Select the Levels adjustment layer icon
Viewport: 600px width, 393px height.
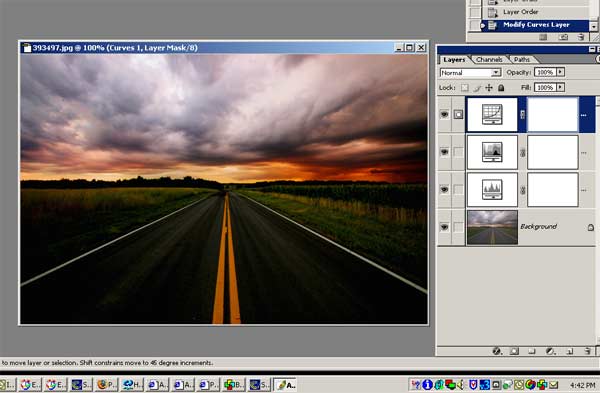tap(492, 152)
